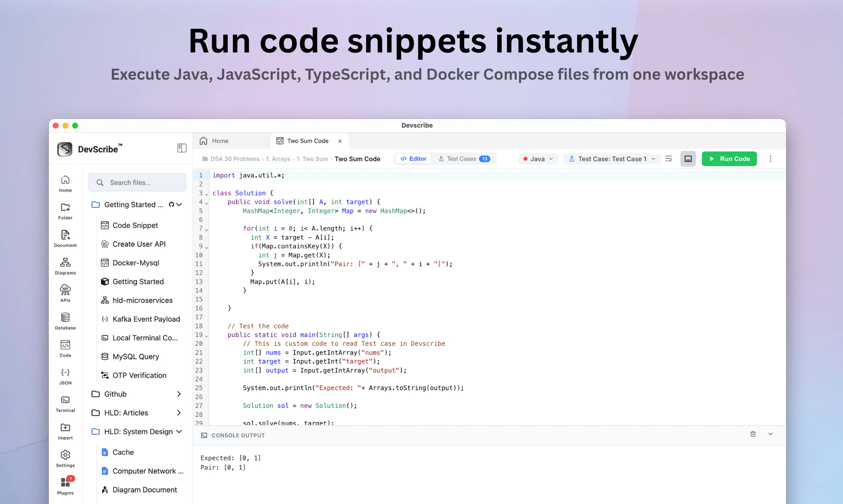This screenshot has height=504, width=843.
Task: Fold the for loop at line 7
Action: click(207, 229)
